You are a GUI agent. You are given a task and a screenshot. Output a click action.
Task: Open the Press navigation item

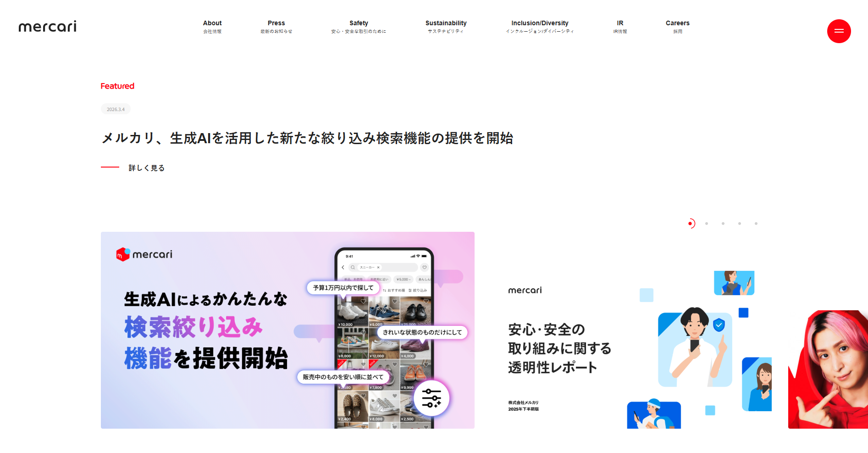tap(276, 26)
